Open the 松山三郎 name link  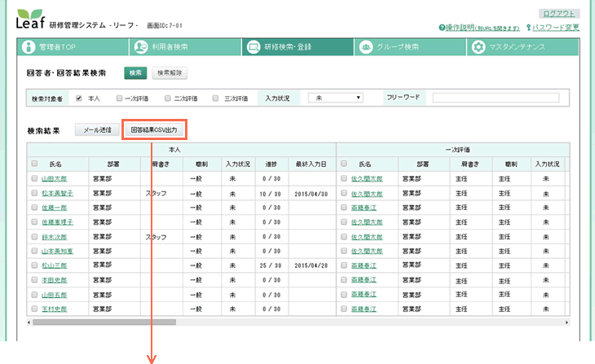point(55,265)
